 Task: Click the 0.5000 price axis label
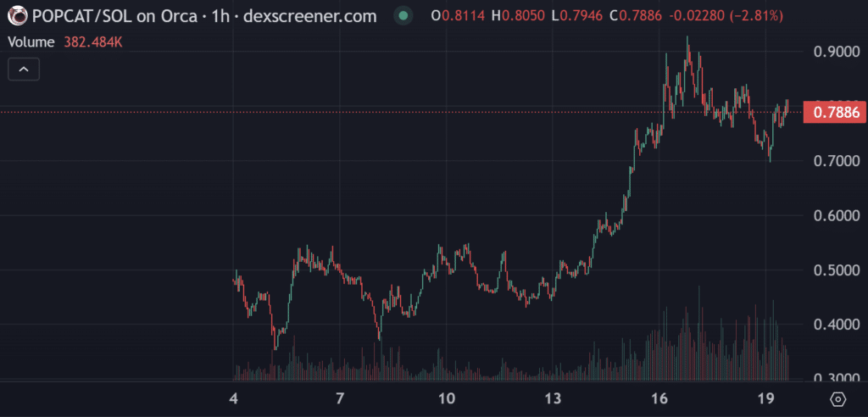tap(834, 270)
